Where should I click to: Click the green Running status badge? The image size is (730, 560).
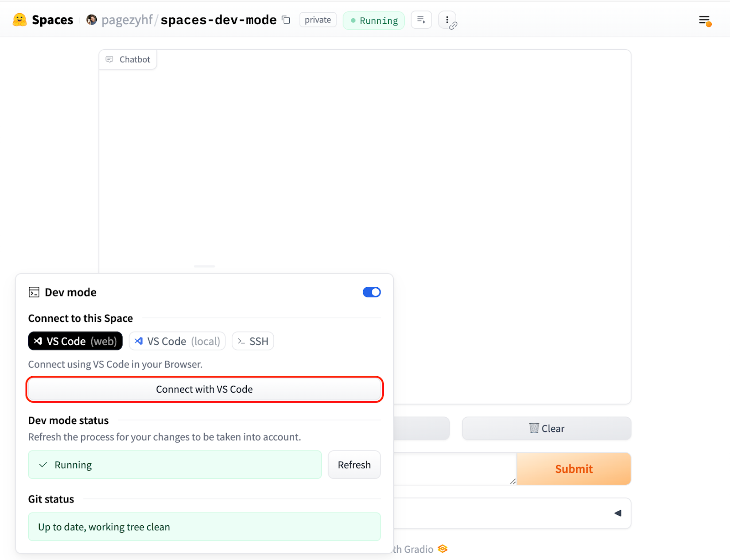pyautogui.click(x=374, y=21)
